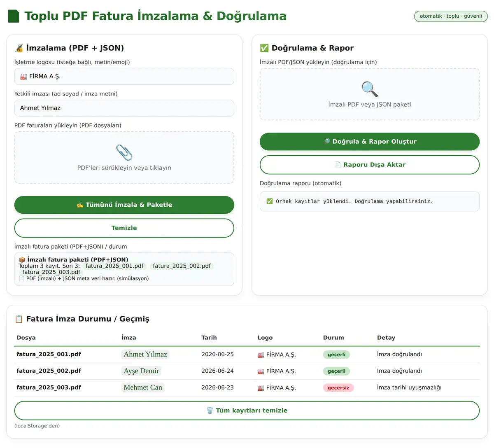Click geçerli badge for fatura_2025_001.pdf

(336, 355)
